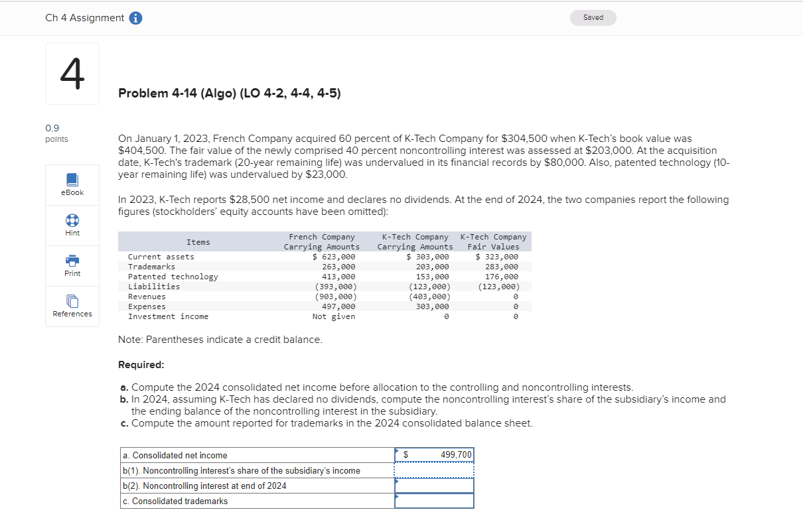Click K-Tech Company Carrying Amounts header
The width and height of the screenshot is (803, 532).
coord(415,241)
